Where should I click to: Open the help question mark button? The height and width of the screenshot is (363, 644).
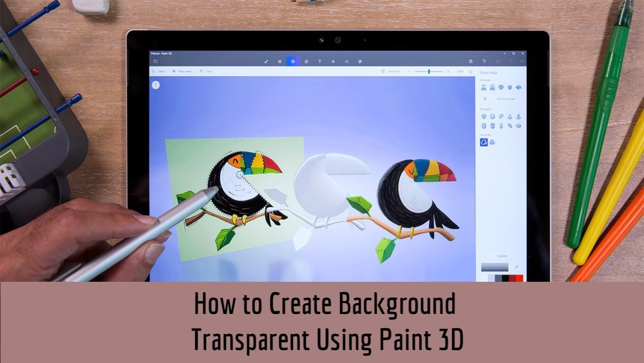point(156,85)
